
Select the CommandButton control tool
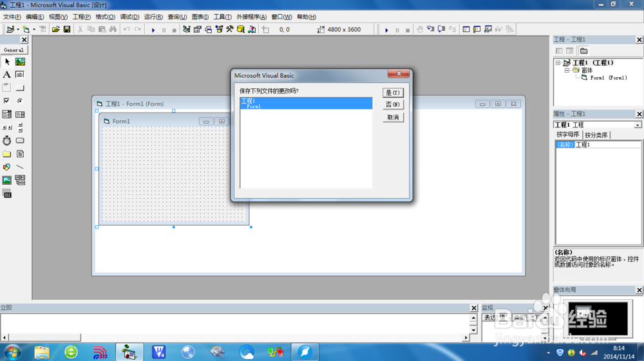pyautogui.click(x=20, y=88)
